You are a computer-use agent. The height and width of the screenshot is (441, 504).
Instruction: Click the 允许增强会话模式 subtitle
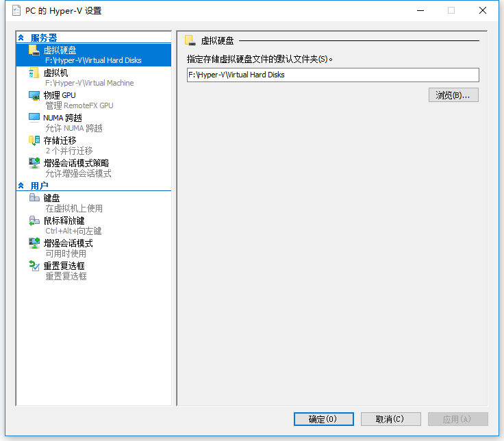coord(78,173)
